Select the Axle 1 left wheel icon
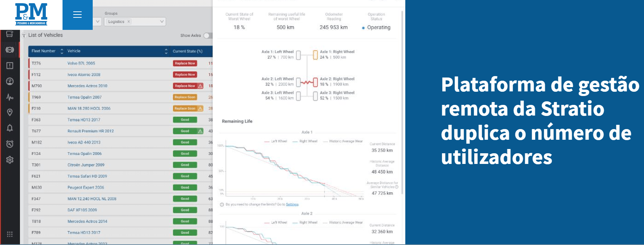Screen dimensions: 644x245 [298, 55]
